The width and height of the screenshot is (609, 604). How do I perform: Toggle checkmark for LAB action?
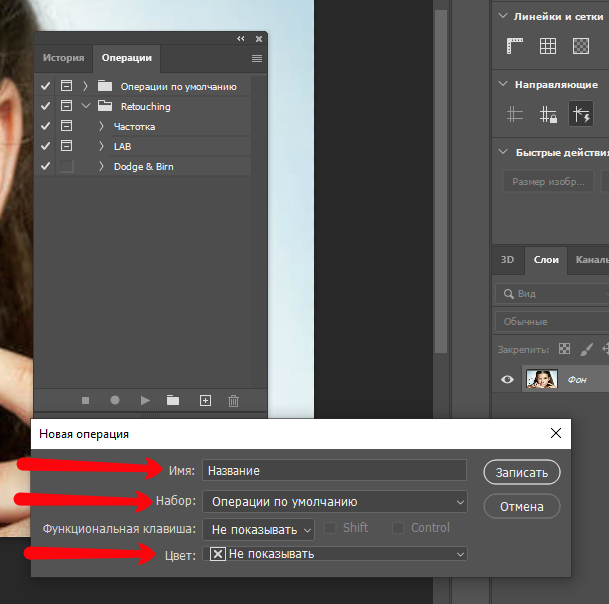click(x=45, y=146)
